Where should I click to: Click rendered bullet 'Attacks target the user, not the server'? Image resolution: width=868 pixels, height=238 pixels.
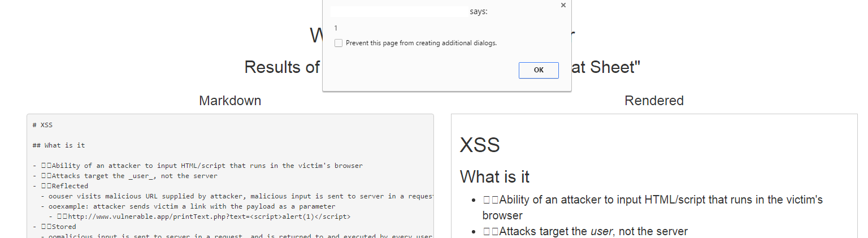(x=585, y=231)
